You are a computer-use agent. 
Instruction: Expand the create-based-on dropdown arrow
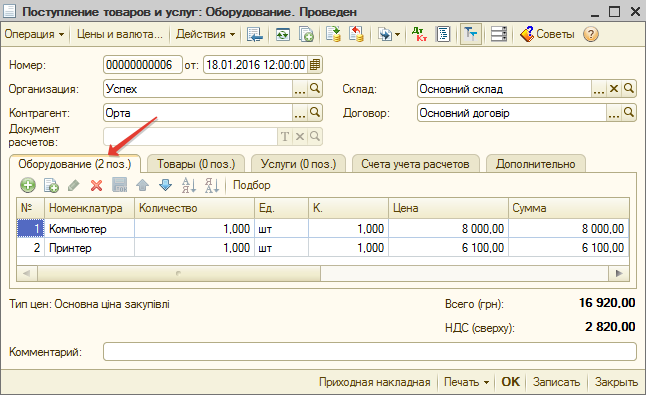pos(398,34)
